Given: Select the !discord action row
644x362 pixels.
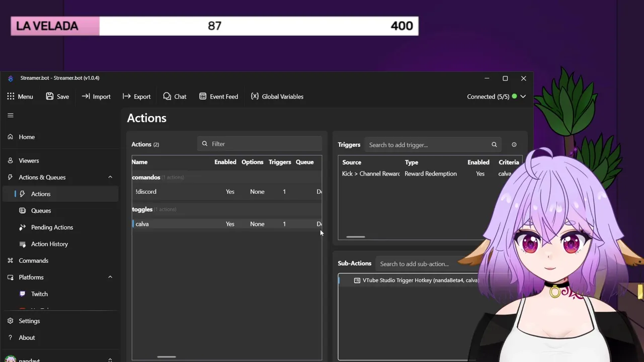Looking at the screenshot, I should [x=227, y=192].
